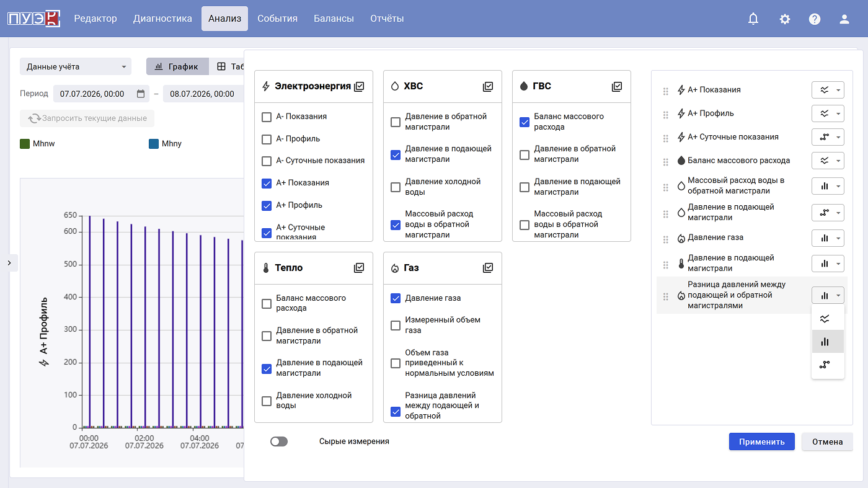Switch to the Диагностика menu
Image resolution: width=868 pixels, height=488 pixels.
click(162, 19)
